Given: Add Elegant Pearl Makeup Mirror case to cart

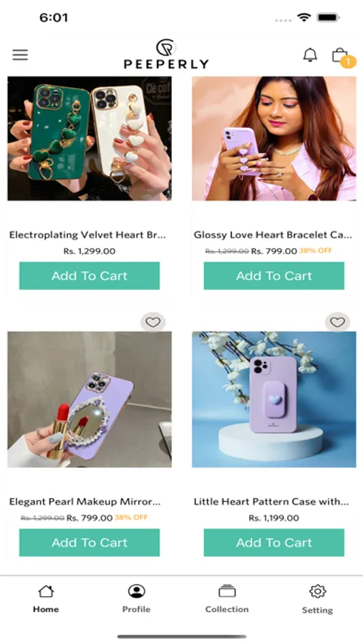Looking at the screenshot, I should 89,542.
